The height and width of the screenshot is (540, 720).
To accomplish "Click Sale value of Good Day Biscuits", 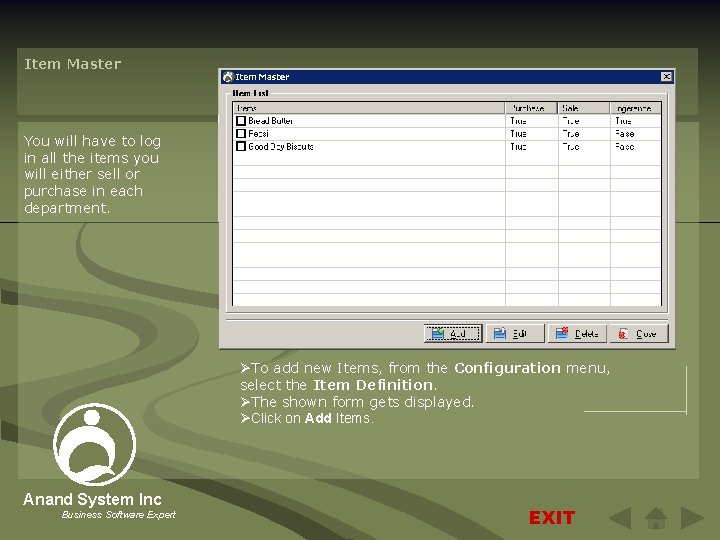I will pos(571,146).
